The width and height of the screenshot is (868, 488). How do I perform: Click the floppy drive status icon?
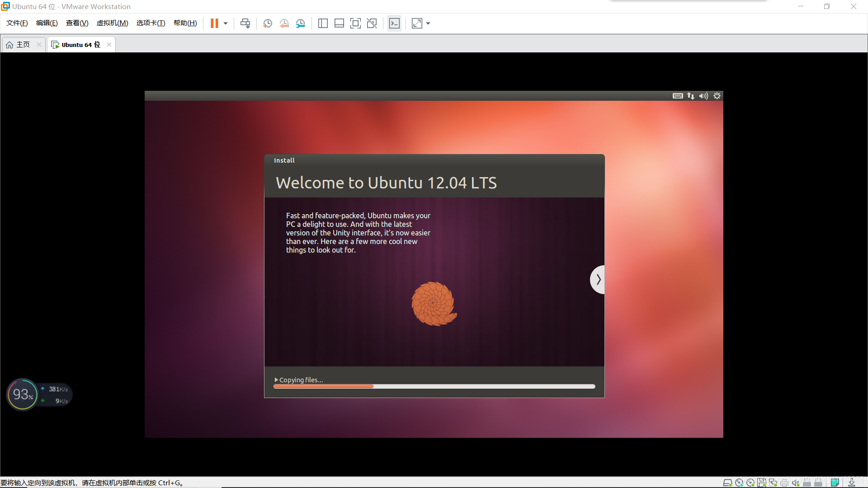(762, 483)
